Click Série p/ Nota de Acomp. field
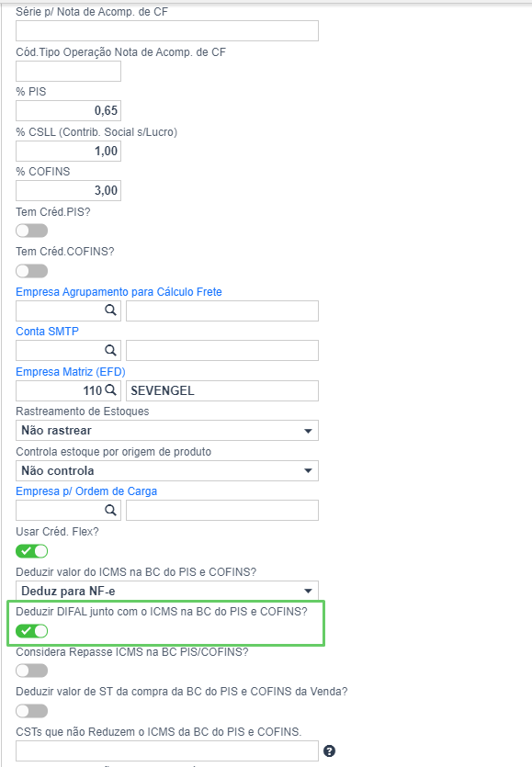Screen dimensions: 532x767 [x=167, y=31]
